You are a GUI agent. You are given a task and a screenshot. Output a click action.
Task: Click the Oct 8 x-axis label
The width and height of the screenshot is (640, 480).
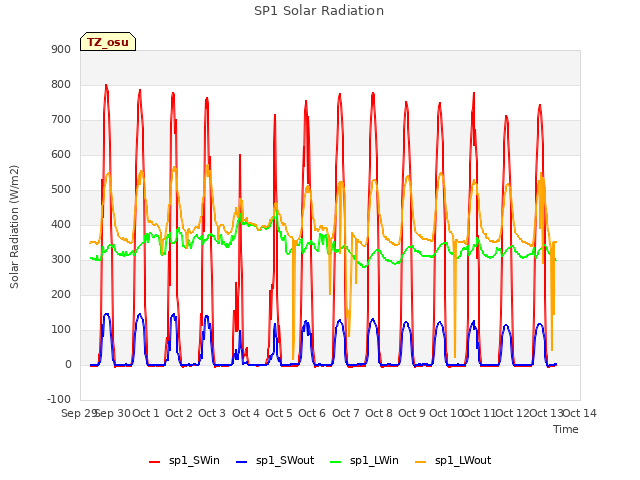[x=379, y=413]
